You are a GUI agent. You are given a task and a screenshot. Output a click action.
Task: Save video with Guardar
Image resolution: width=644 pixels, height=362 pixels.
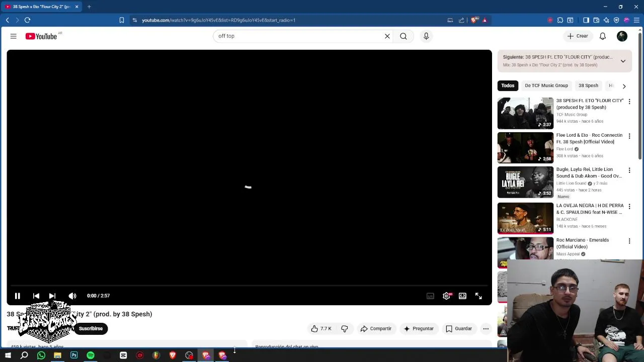tap(459, 329)
